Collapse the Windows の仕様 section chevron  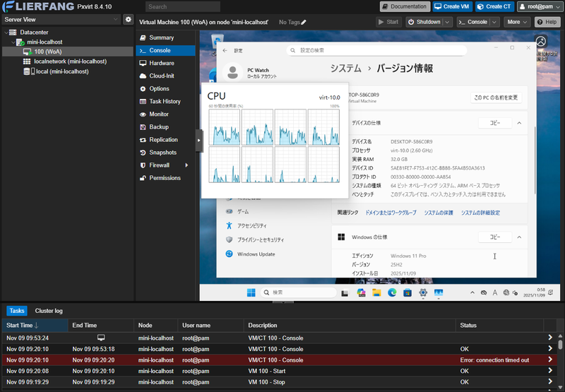[519, 237]
